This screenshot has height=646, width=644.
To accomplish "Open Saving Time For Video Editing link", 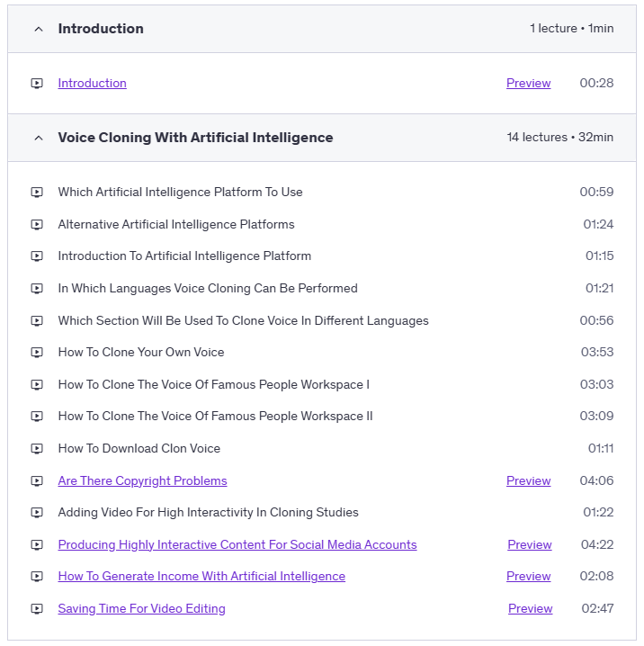I will [x=141, y=609].
